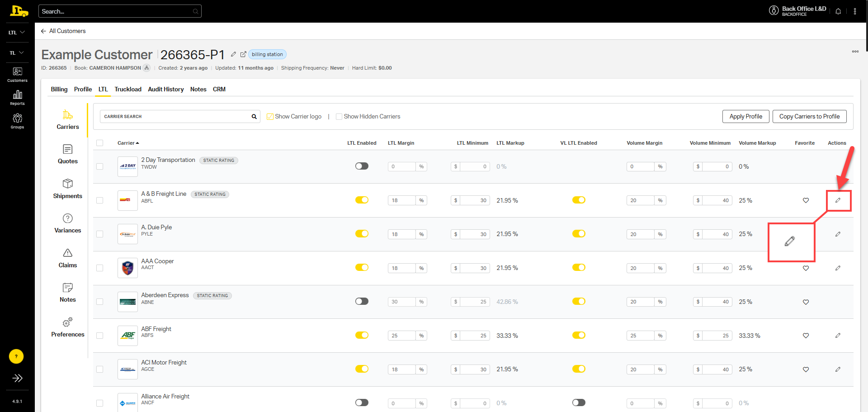Screen dimensions: 868x412
Task: Click the Carrier Search input field
Action: click(175, 117)
